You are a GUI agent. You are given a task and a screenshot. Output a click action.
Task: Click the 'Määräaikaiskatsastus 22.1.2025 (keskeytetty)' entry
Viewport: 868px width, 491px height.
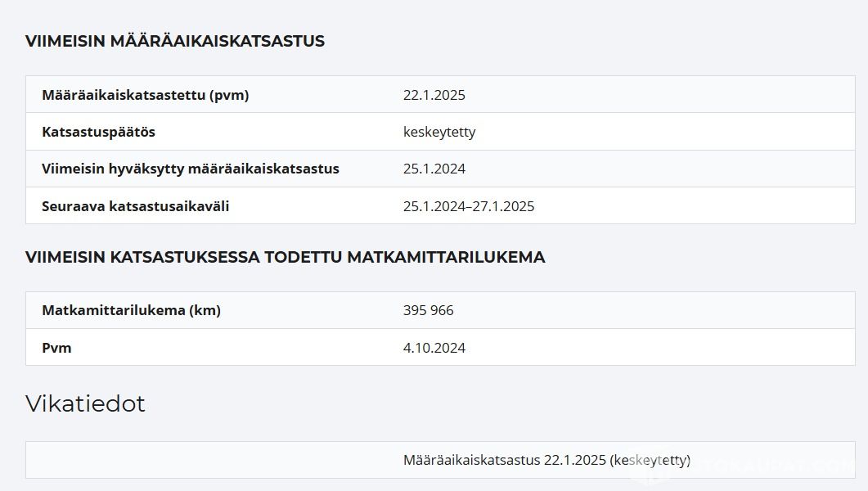coord(546,460)
